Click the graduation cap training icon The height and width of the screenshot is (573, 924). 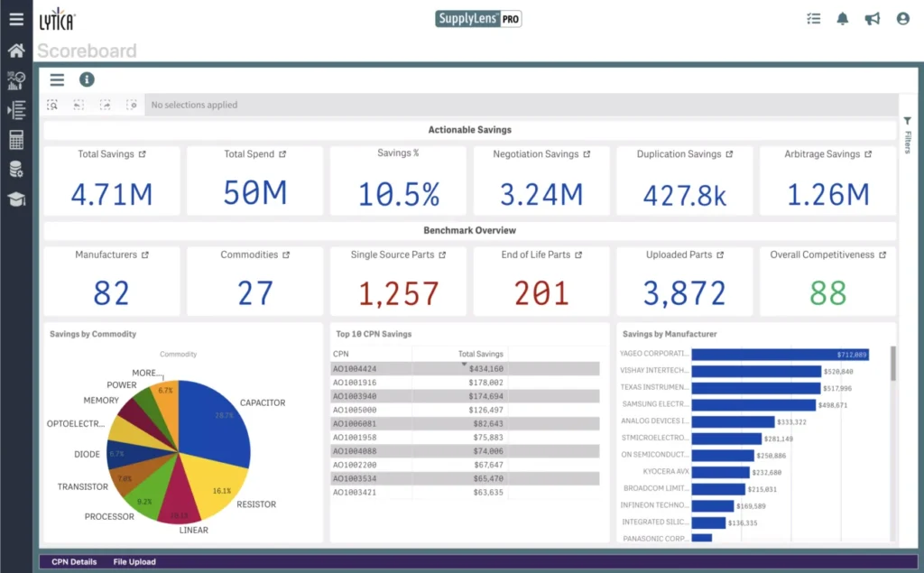click(x=16, y=199)
